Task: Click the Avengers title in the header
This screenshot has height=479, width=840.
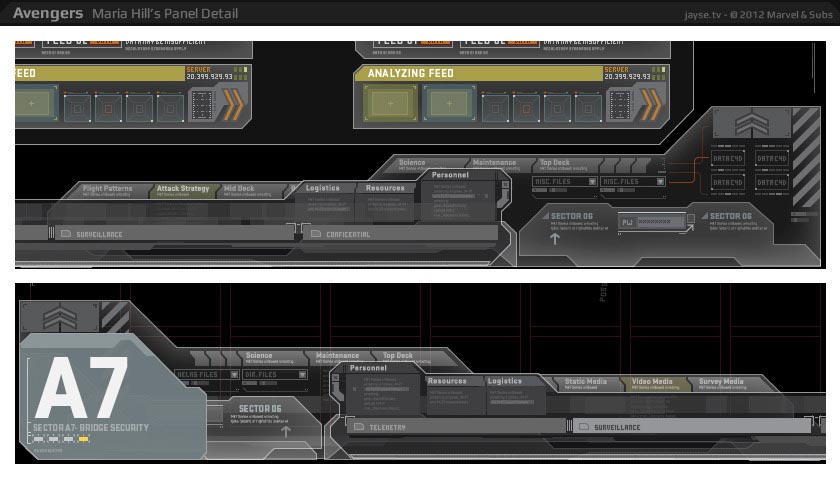Action: (x=48, y=13)
